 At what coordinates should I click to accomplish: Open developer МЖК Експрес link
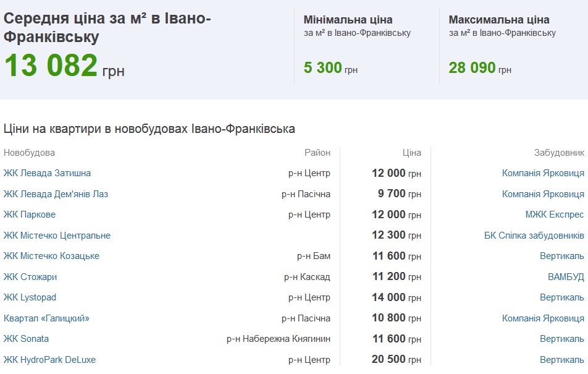click(555, 215)
